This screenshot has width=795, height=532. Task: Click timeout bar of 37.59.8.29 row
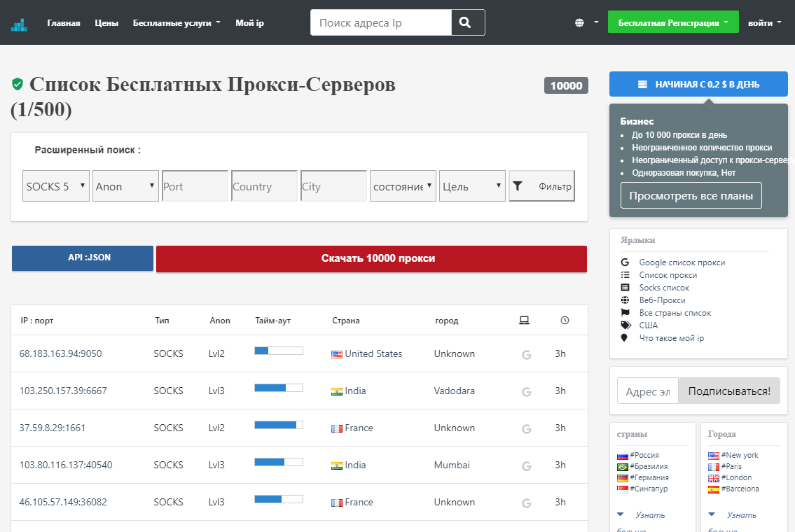[278, 425]
